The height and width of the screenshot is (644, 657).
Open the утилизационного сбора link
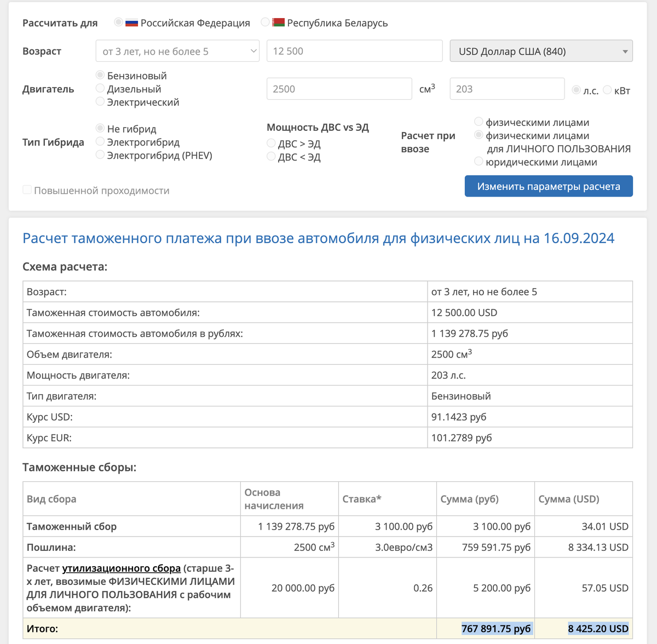(121, 568)
